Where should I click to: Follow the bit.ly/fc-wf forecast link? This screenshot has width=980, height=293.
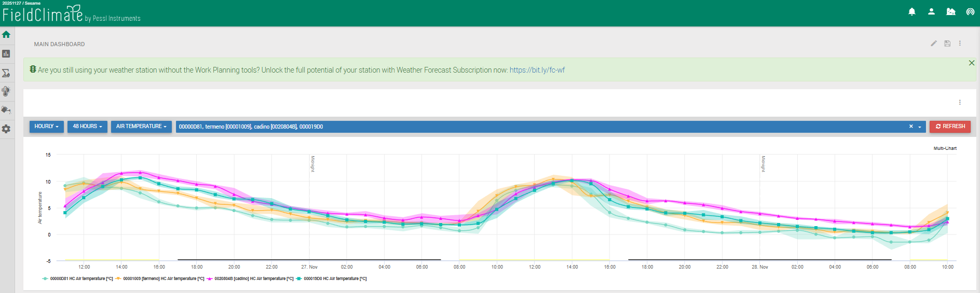(x=537, y=70)
